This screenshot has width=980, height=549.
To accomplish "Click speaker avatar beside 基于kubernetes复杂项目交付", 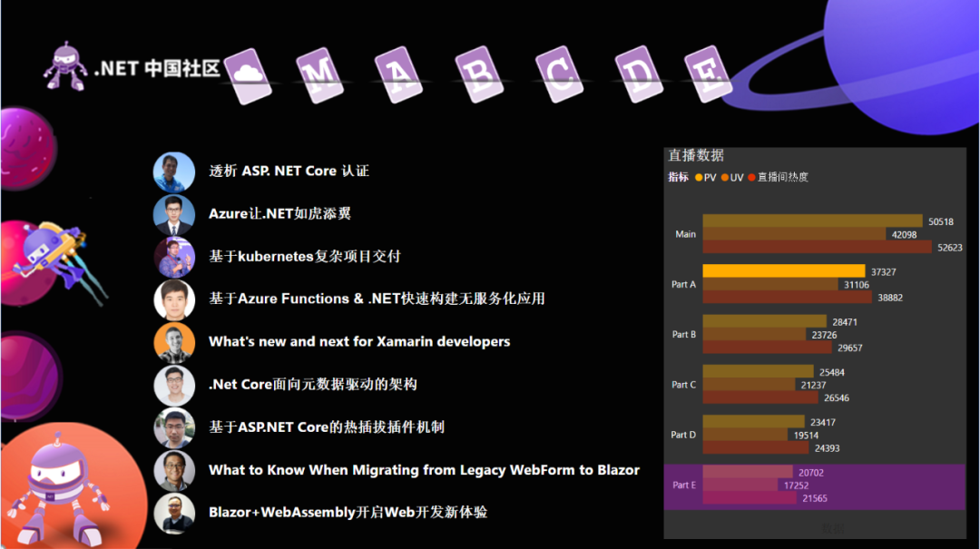I will 174,257.
